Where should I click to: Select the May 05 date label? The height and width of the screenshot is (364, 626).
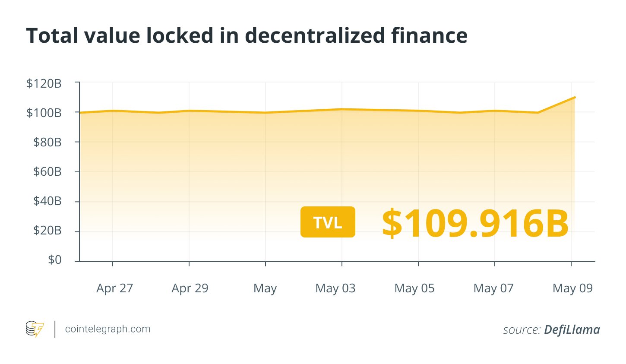[x=414, y=288]
